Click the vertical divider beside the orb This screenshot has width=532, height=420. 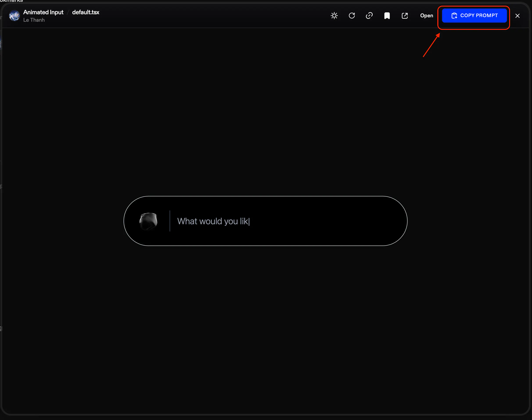click(170, 221)
